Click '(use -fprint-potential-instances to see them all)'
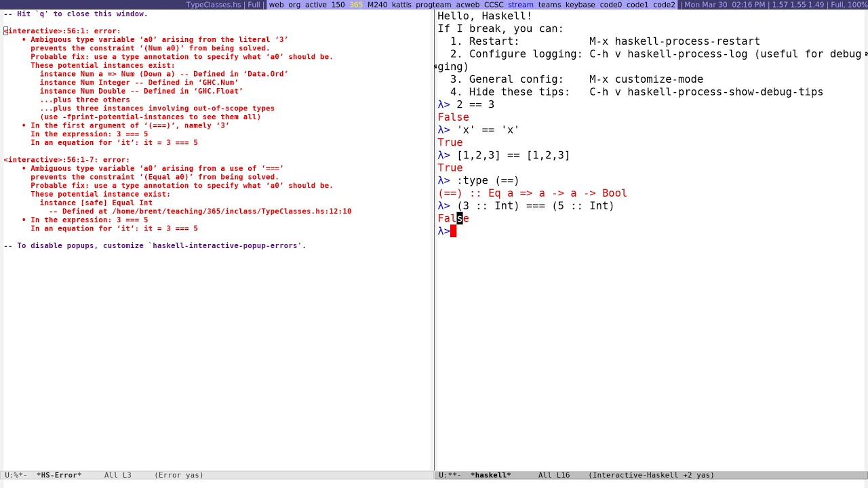The image size is (868, 488). (150, 117)
